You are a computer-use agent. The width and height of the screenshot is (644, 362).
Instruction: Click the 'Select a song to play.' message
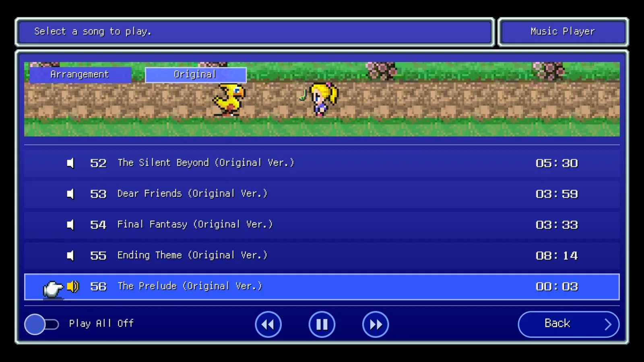93,31
